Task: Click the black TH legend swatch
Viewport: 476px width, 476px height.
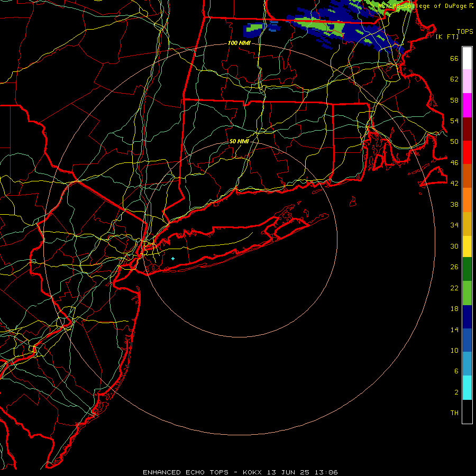Action: 467,411
